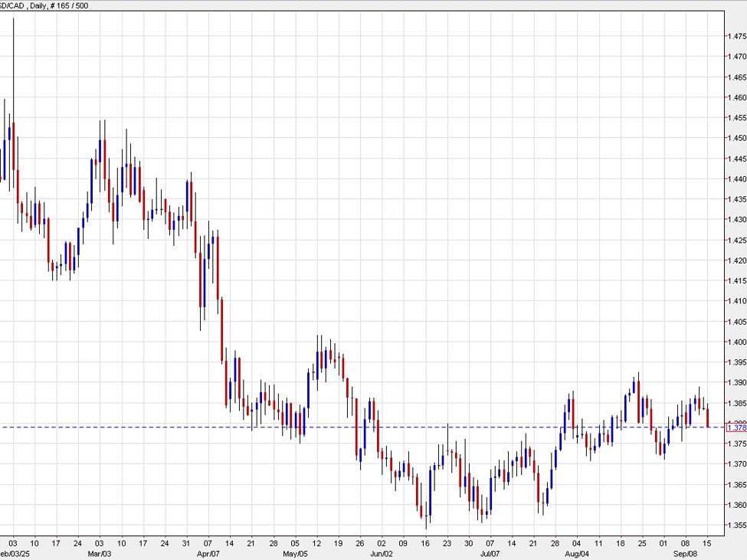Click the 1.450 price axis label
This screenshot has height=560, width=747.
point(735,138)
